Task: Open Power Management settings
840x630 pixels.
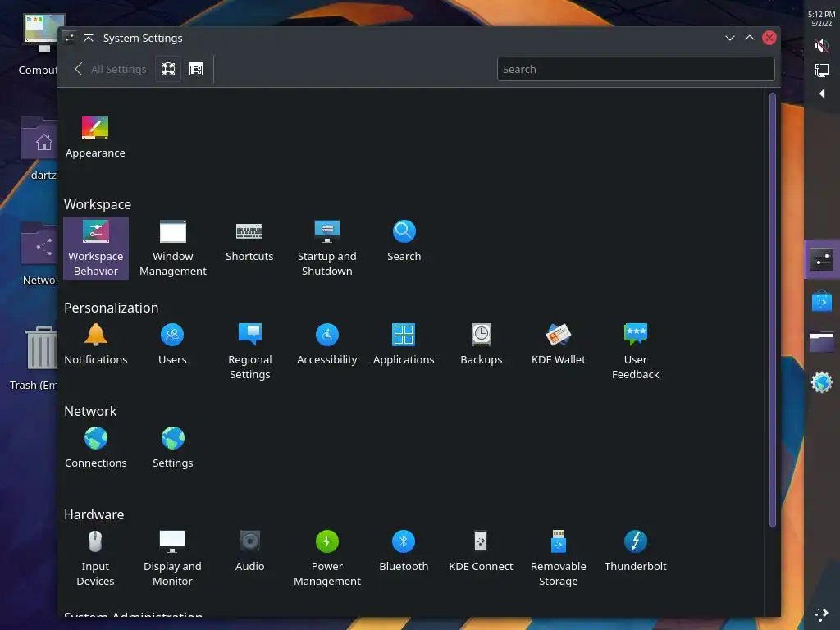Action: click(326, 558)
